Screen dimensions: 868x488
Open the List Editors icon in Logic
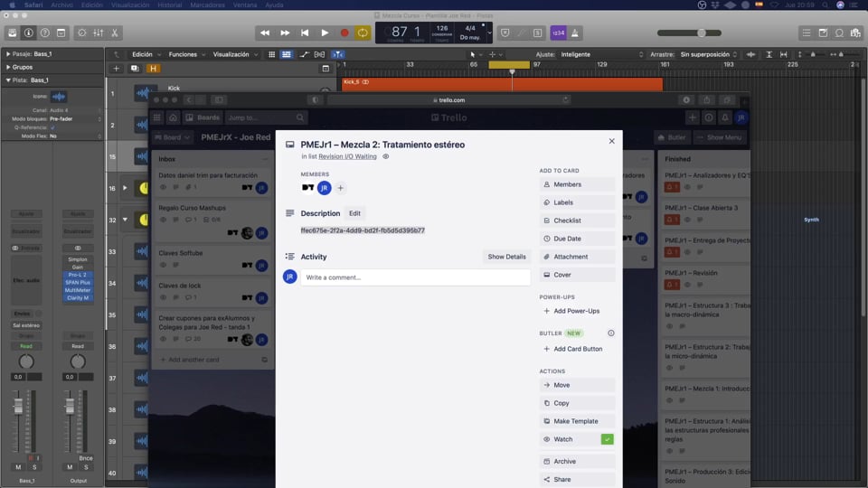click(807, 33)
